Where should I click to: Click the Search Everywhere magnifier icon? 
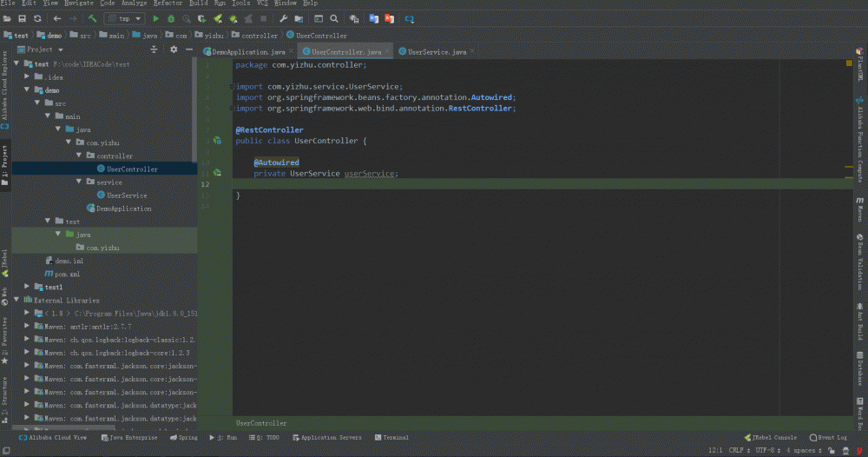point(334,18)
